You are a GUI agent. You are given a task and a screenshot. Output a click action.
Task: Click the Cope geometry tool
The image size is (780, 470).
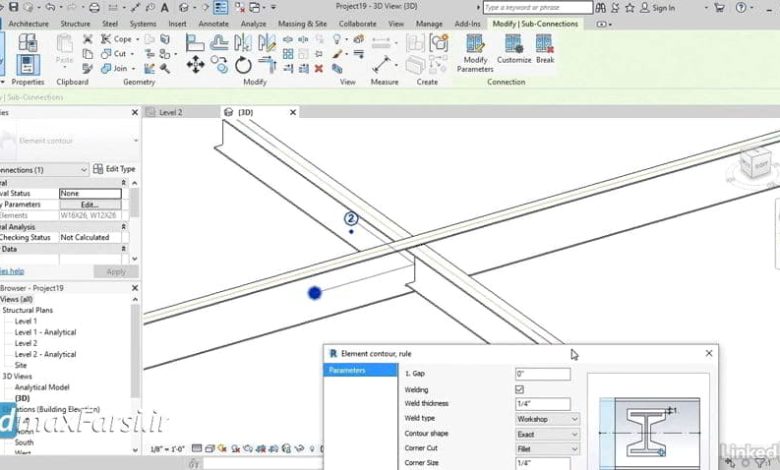[117, 39]
